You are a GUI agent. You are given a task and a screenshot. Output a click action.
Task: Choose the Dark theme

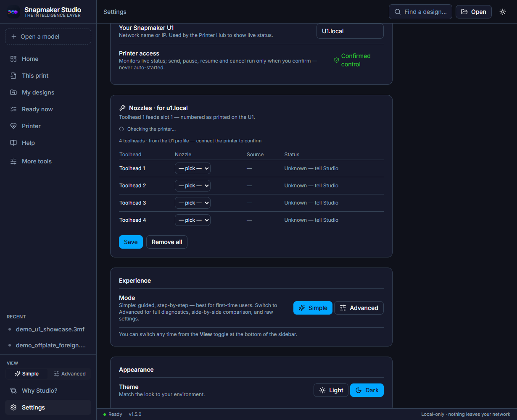(367, 390)
